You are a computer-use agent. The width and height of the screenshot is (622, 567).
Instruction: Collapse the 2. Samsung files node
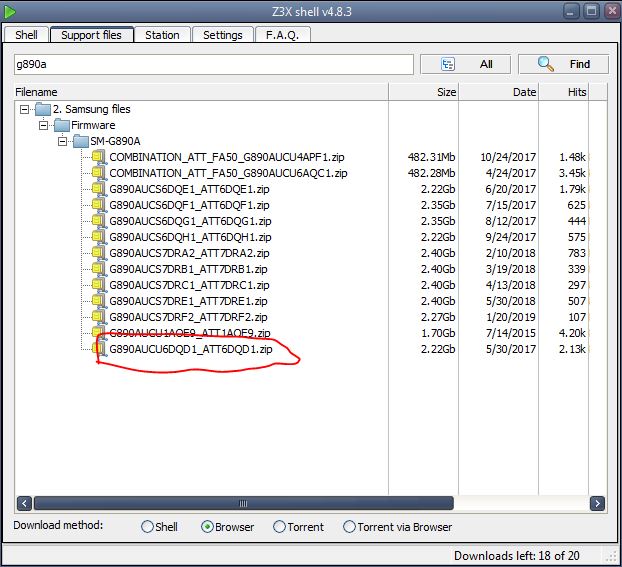click(x=25, y=109)
